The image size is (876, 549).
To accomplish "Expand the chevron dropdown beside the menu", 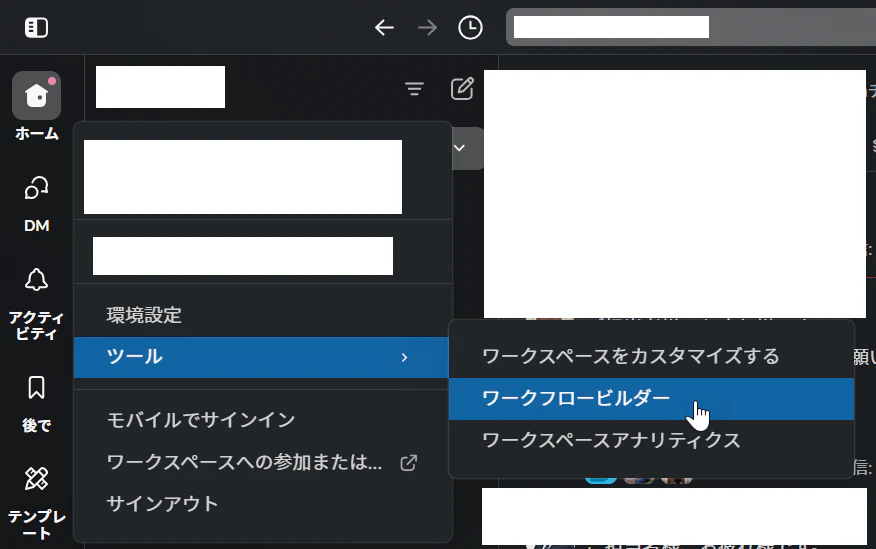I will tap(460, 148).
